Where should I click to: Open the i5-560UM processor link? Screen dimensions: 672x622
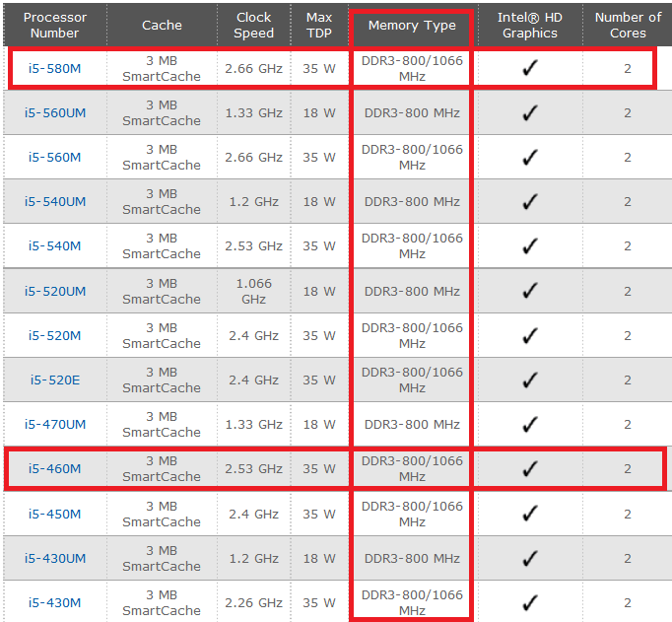(x=55, y=112)
